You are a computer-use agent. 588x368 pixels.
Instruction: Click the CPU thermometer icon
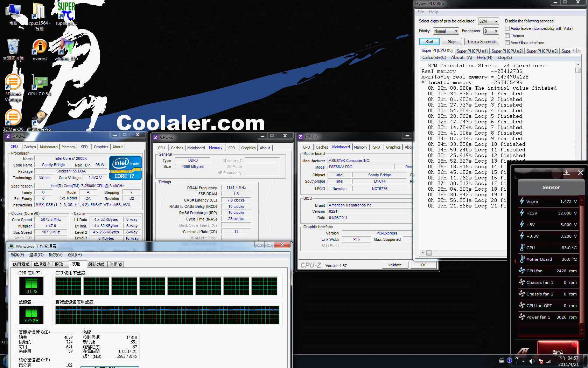pos(522,247)
